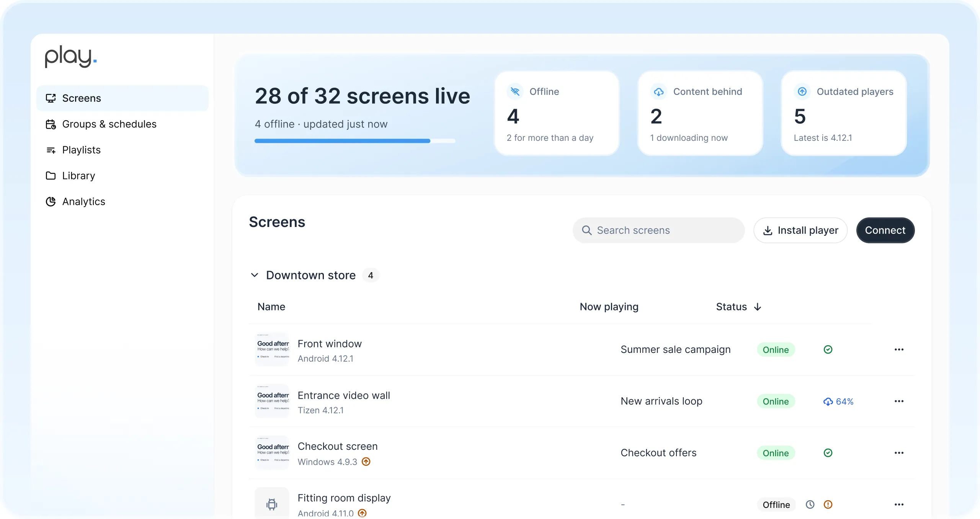Click the Now playing column header
The width and height of the screenshot is (980, 519).
609,307
